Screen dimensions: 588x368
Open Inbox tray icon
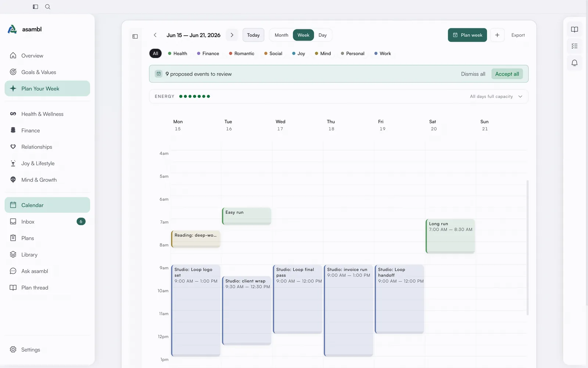pos(13,222)
